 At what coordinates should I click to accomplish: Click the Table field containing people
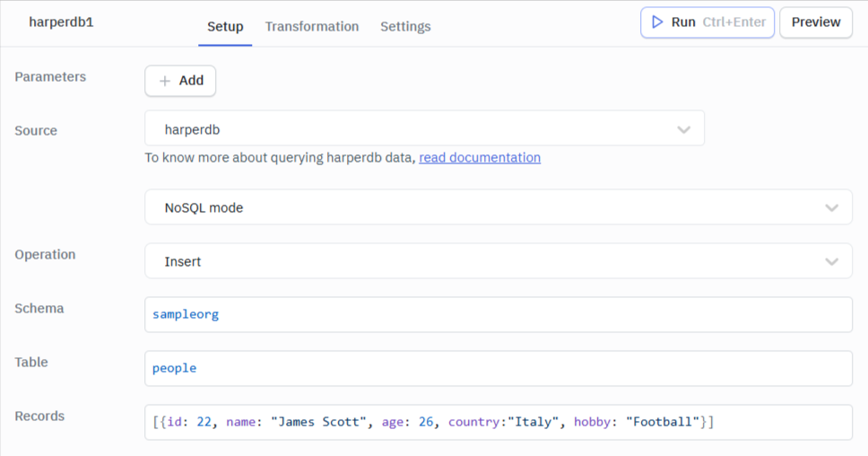pos(499,368)
